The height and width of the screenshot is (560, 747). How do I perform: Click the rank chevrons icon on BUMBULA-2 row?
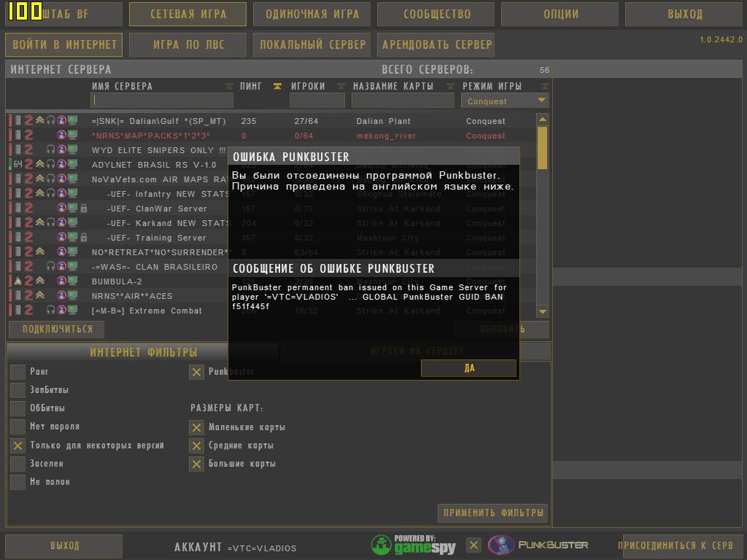click(x=40, y=281)
